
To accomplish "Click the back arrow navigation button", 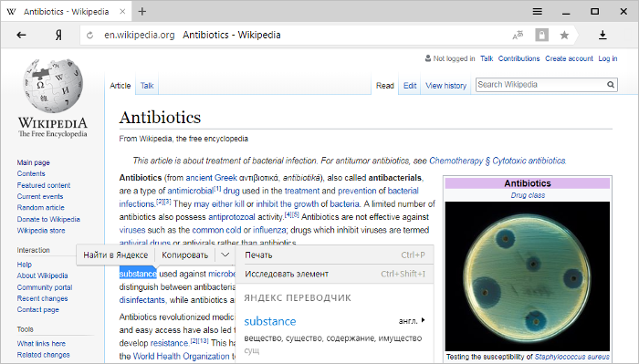I will pos(21,35).
